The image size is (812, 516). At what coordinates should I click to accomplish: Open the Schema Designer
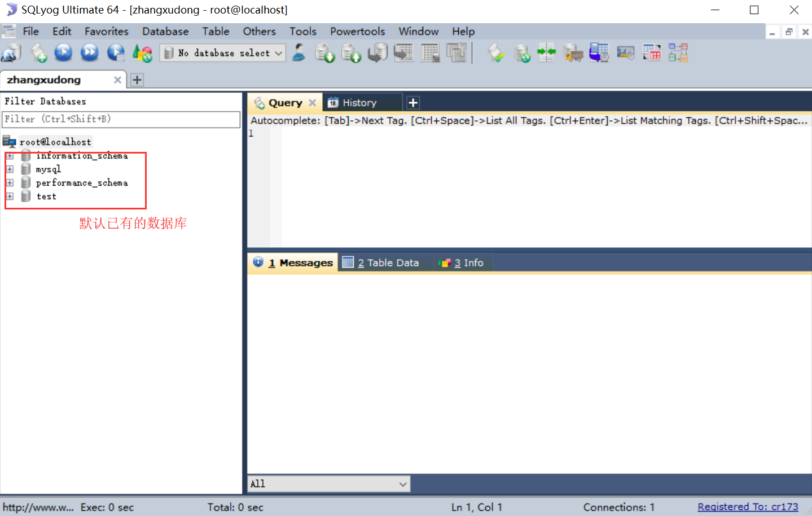pyautogui.click(x=678, y=53)
